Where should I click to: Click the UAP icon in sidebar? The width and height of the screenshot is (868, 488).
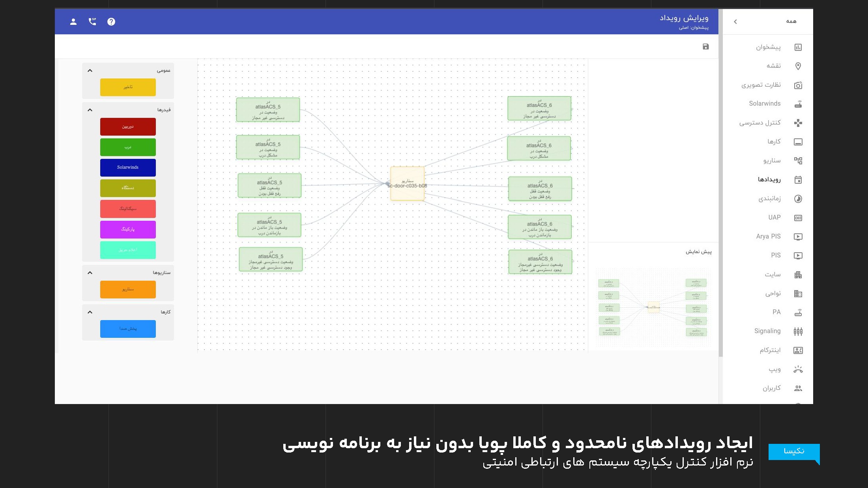tap(798, 218)
